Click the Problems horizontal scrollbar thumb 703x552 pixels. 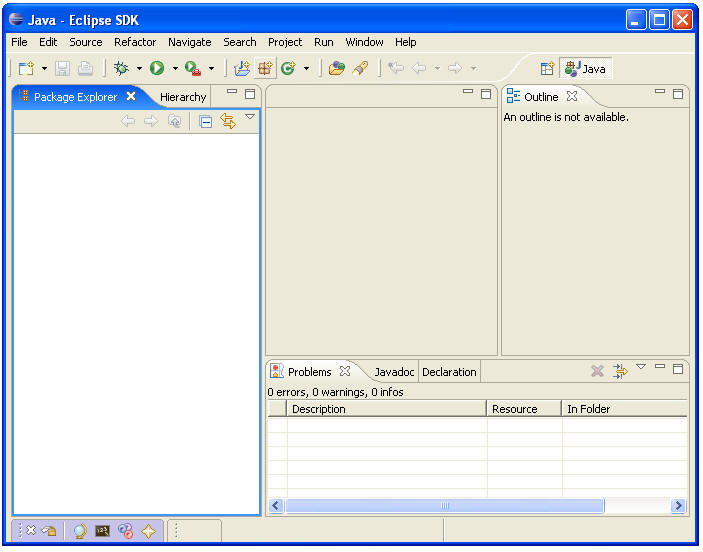[x=445, y=506]
